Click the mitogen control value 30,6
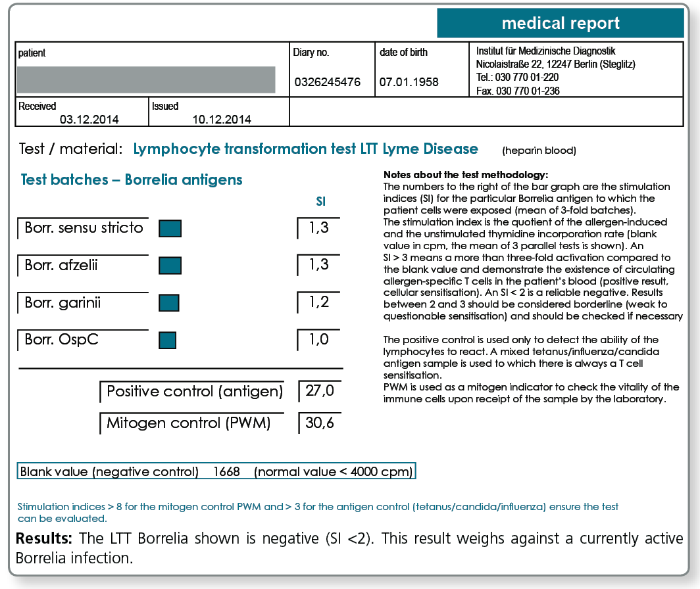 (320, 423)
